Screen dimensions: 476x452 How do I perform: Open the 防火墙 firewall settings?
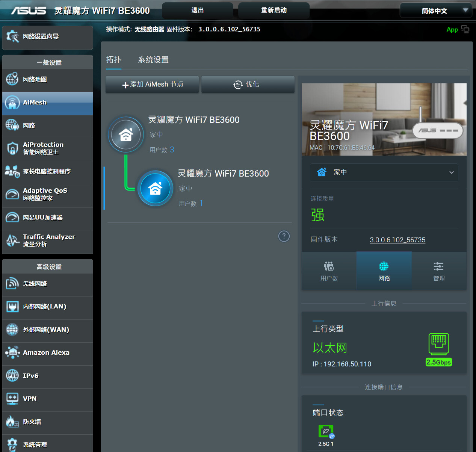click(x=47, y=422)
